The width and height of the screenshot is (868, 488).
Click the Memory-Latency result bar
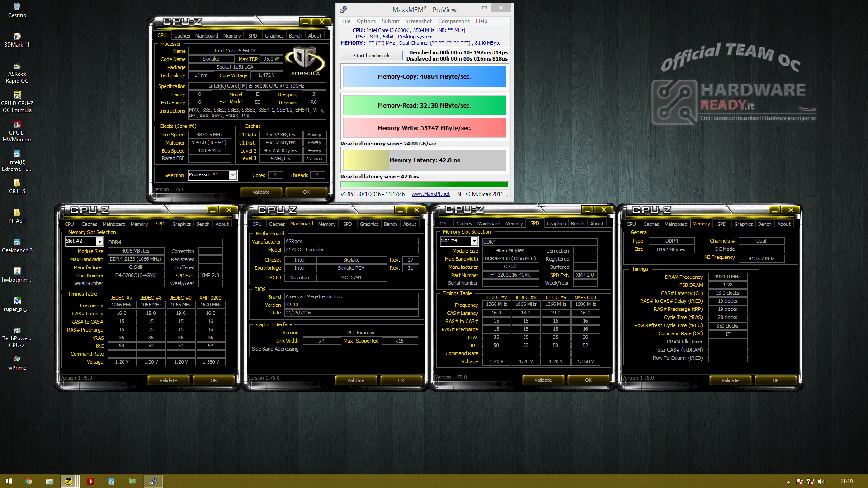pos(424,160)
